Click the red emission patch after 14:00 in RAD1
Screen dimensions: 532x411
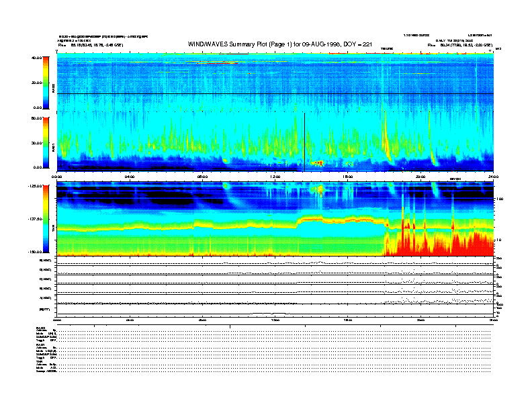pyautogui.click(x=318, y=163)
